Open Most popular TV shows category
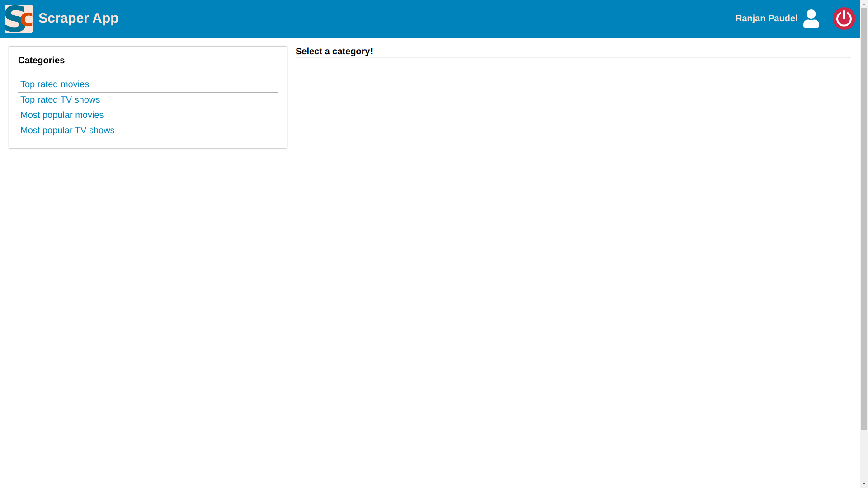This screenshot has width=868, height=488. tap(67, 131)
